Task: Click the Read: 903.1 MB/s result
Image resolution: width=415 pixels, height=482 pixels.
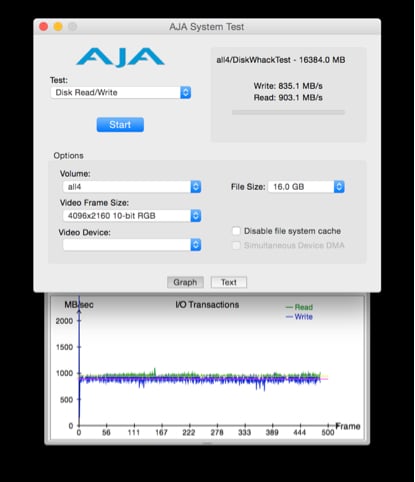Action: [288, 98]
